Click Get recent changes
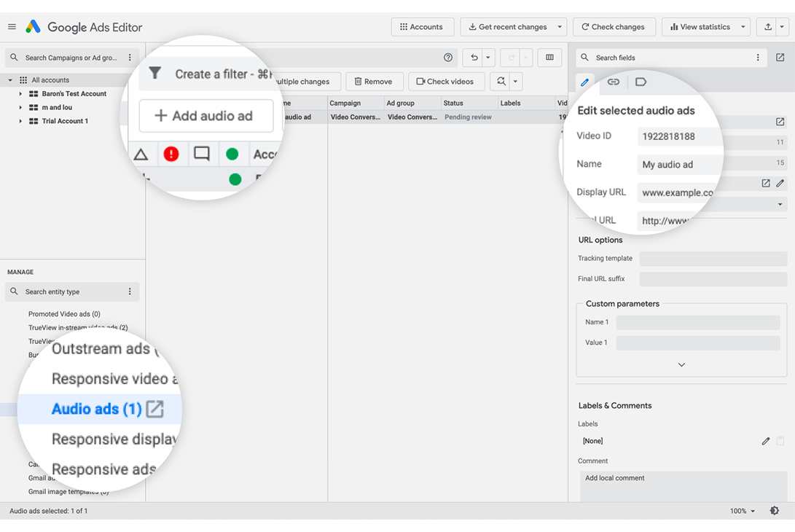 click(507, 27)
